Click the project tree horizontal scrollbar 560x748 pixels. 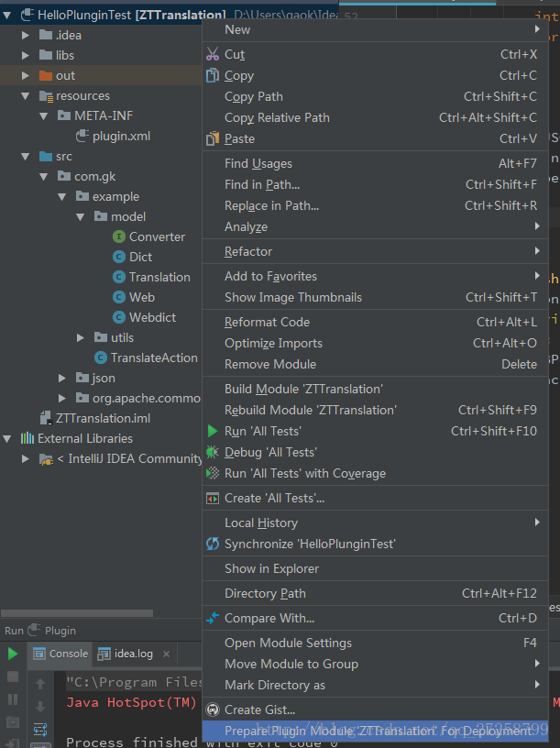[x=77, y=613]
